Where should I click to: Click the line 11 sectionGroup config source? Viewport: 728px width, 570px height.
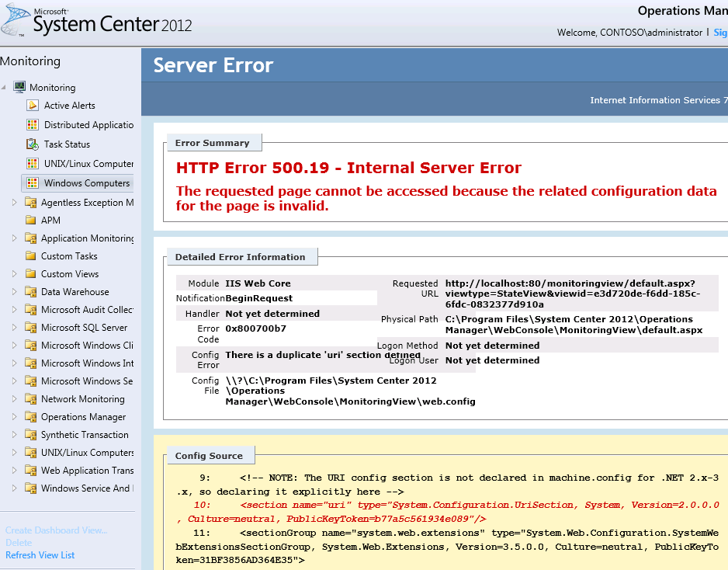(448, 546)
